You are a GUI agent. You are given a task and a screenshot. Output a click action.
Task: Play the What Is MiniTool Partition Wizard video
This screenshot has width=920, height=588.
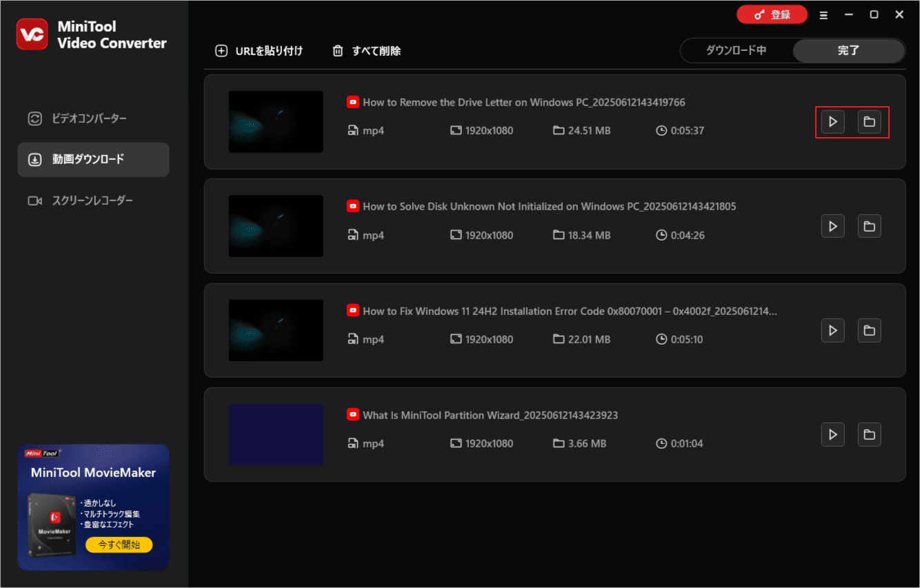coord(833,434)
